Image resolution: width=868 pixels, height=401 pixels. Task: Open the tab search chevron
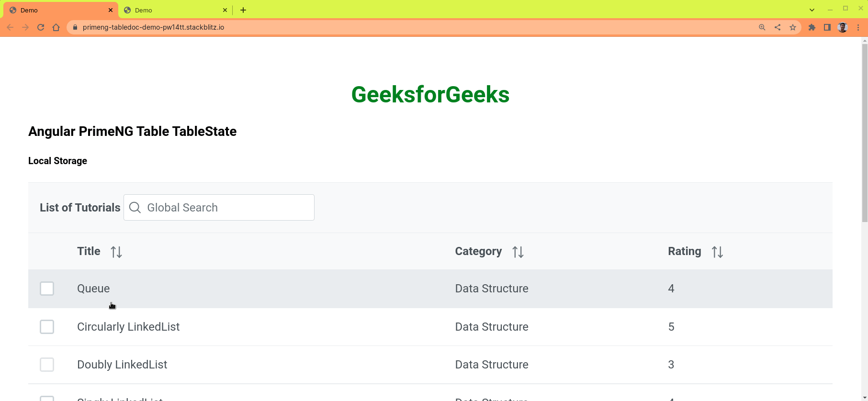click(812, 10)
